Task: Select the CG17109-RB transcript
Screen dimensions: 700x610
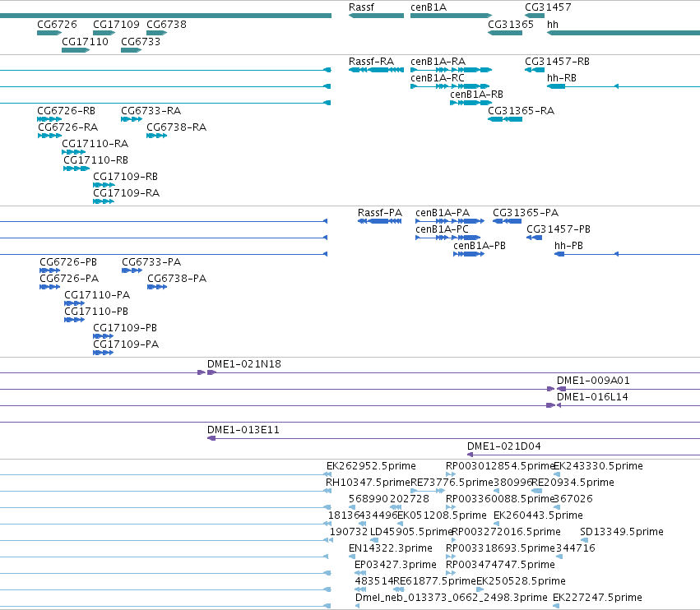Action: [x=104, y=185]
